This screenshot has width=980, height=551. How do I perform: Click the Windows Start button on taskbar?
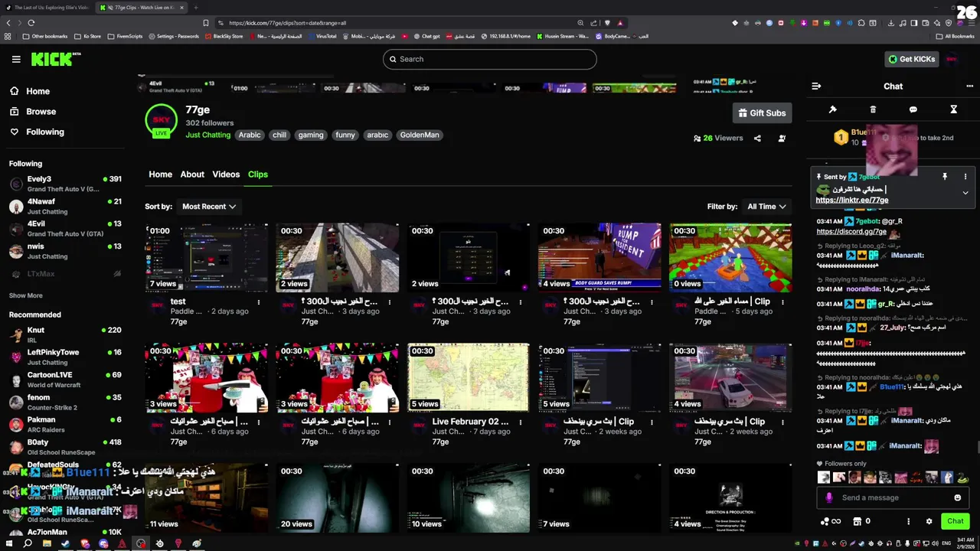(x=8, y=543)
